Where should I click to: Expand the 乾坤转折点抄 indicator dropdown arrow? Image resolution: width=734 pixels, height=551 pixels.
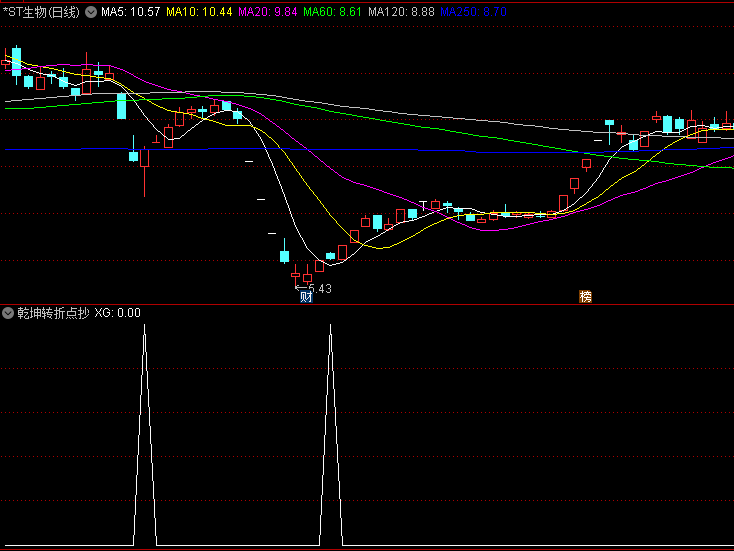click(8, 313)
